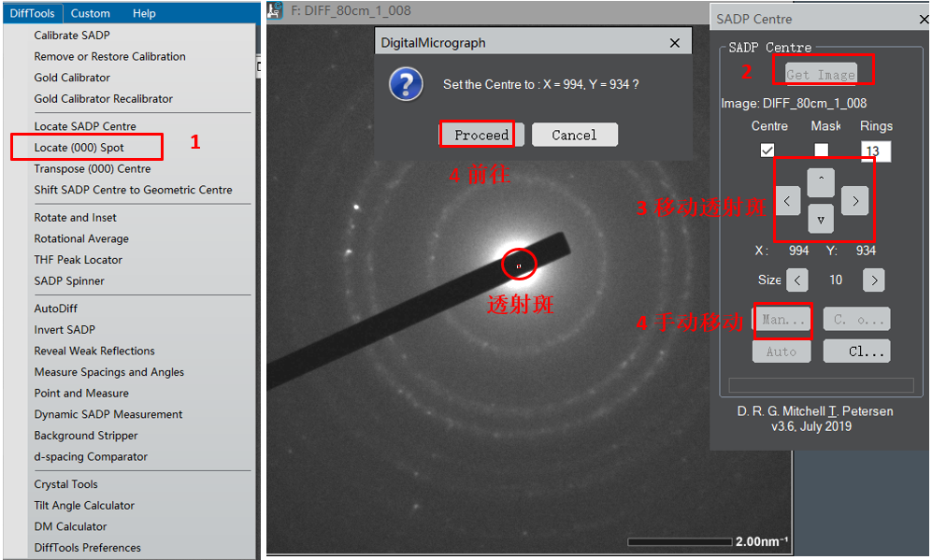Click the transmitted spot on diffraction pattern
The height and width of the screenshot is (560, 932).
[x=519, y=266]
